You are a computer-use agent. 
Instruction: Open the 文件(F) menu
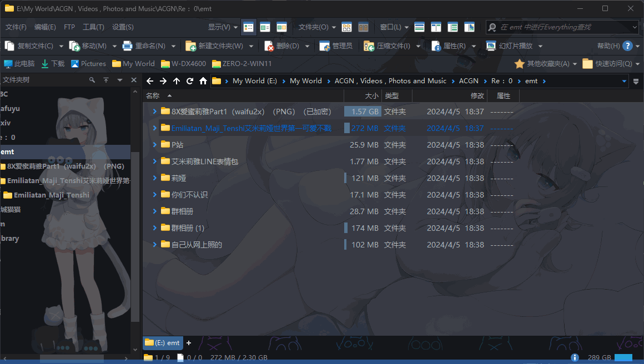(16, 27)
